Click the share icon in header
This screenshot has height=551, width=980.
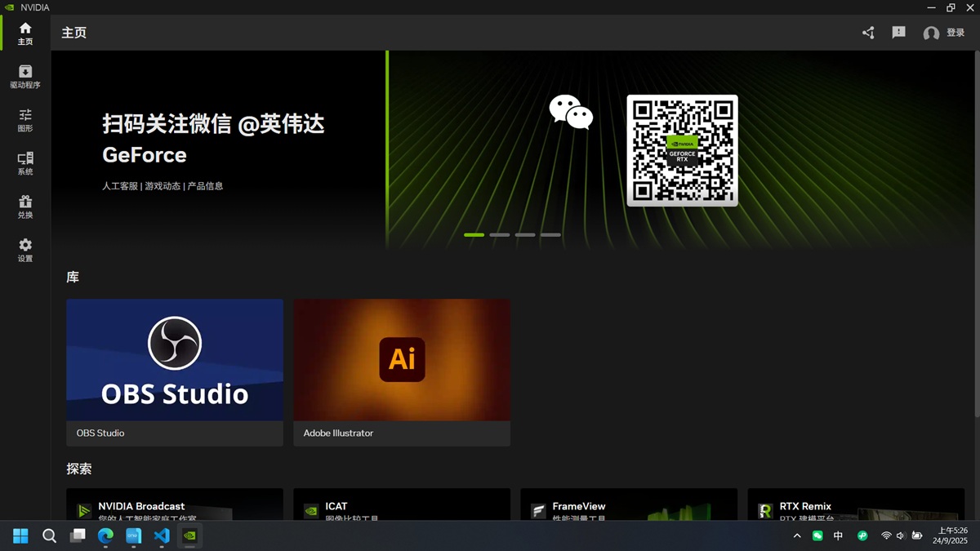tap(868, 33)
